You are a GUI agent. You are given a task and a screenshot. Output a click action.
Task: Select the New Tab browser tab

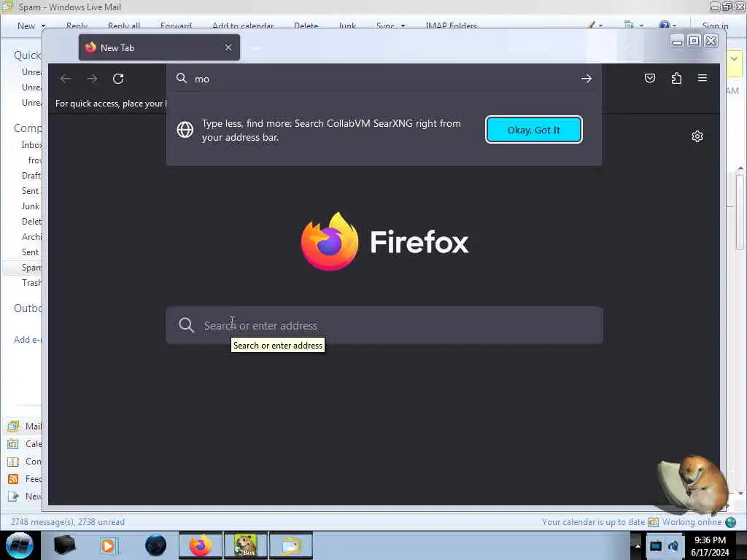pos(159,47)
